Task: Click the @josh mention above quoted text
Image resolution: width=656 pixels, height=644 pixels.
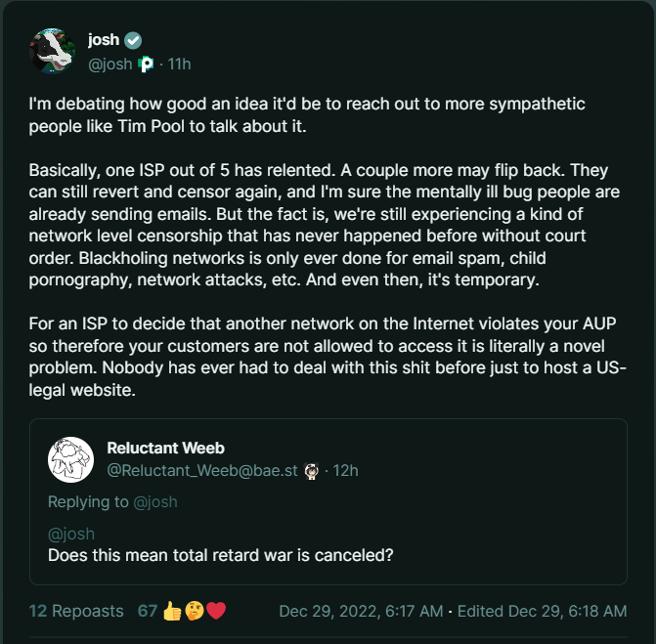Action: [x=70, y=536]
